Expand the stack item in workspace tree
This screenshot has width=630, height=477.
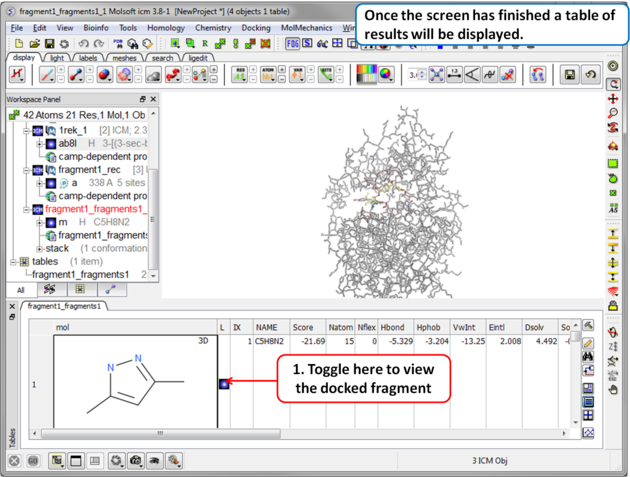point(39,248)
